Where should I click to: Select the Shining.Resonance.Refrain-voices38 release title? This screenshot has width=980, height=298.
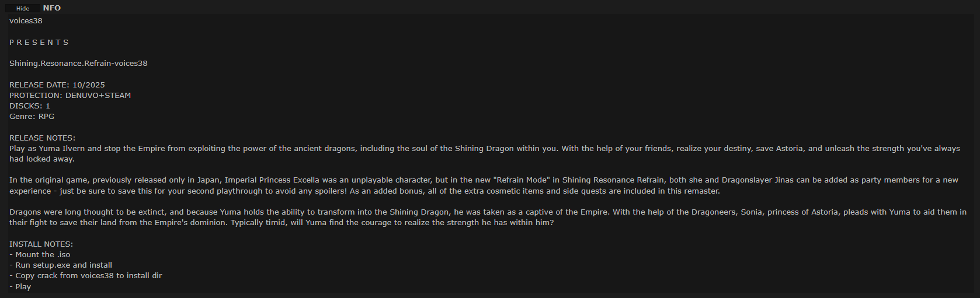tap(78, 64)
